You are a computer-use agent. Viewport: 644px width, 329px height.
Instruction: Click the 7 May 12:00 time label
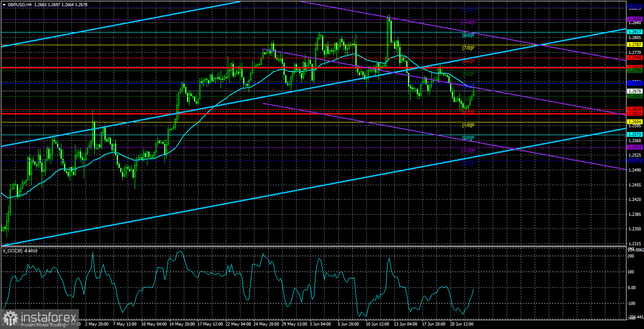tap(125, 324)
